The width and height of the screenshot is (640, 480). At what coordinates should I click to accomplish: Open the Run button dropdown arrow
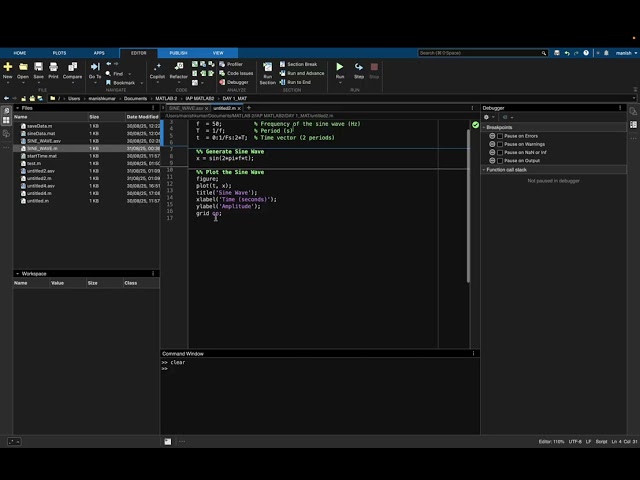click(x=340, y=83)
